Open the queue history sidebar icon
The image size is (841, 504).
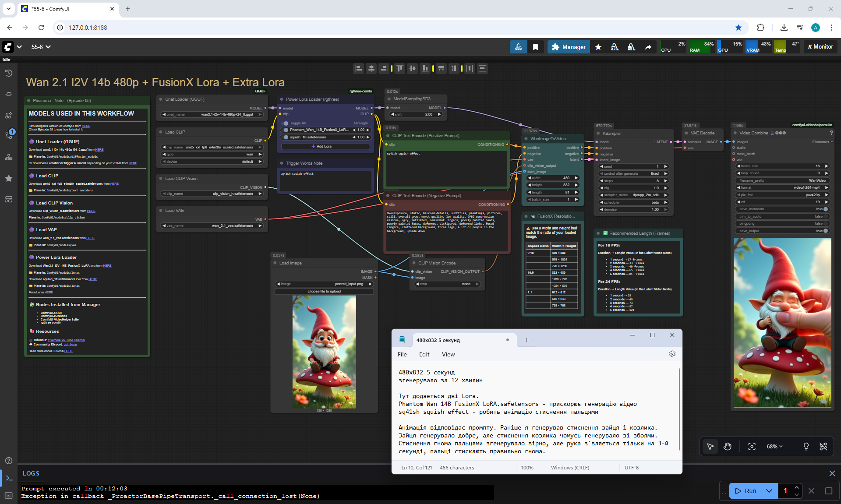[x=8, y=73]
